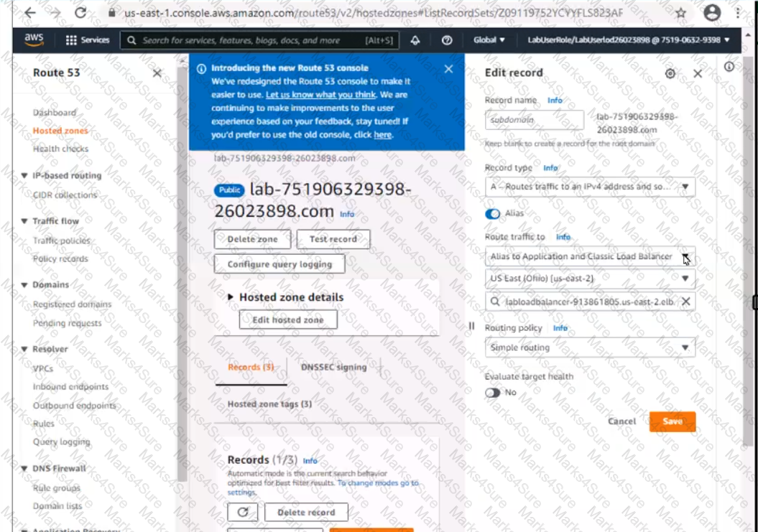Switch to the DNSSEC signing tab
The width and height of the screenshot is (758, 532).
click(x=333, y=367)
